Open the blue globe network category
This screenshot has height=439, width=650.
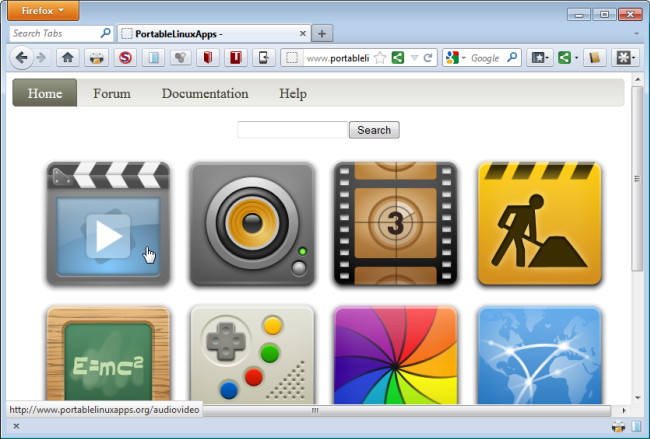tap(539, 355)
